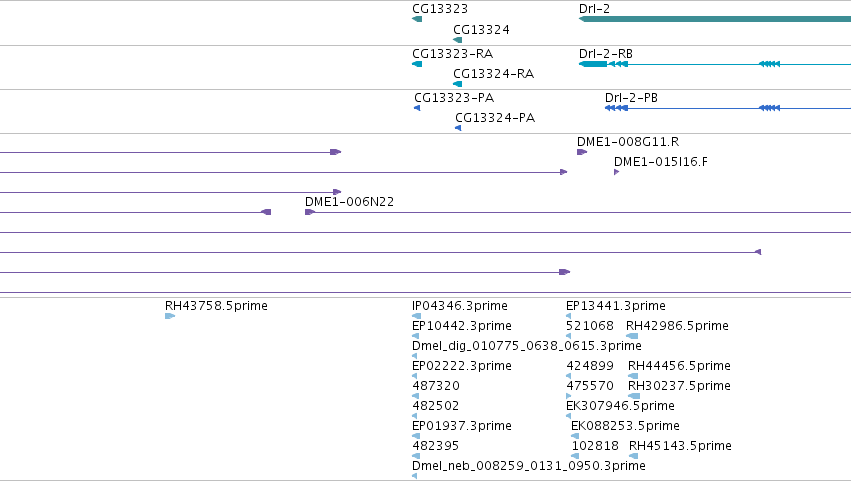Click the CG13324-PA blue arrow glyph
This screenshot has width=851, height=481.
(x=458, y=128)
